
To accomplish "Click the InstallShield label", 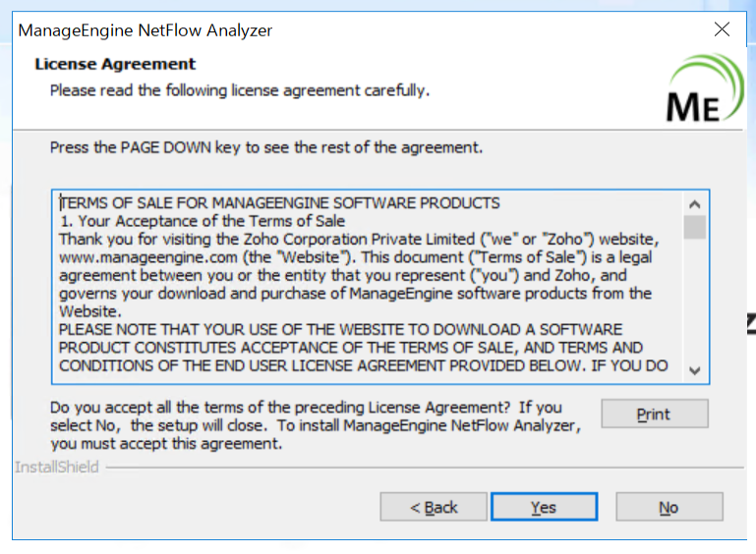I will pyautogui.click(x=57, y=467).
